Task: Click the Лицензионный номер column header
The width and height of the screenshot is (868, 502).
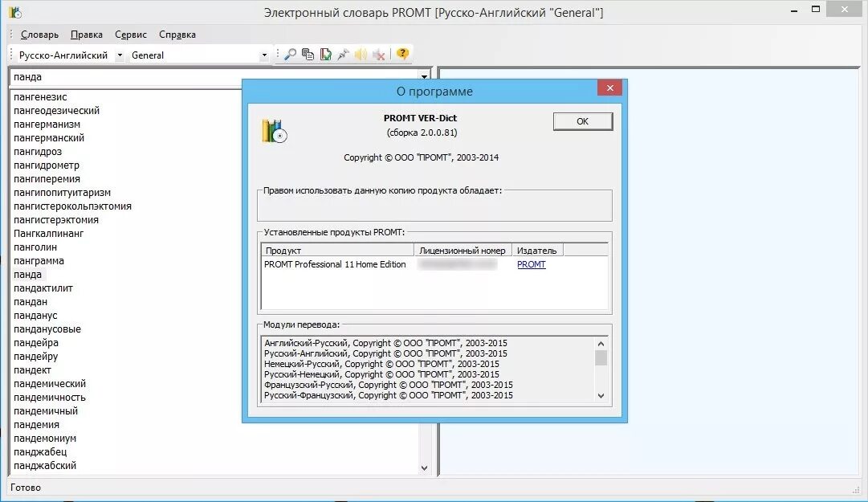Action: pos(463,250)
